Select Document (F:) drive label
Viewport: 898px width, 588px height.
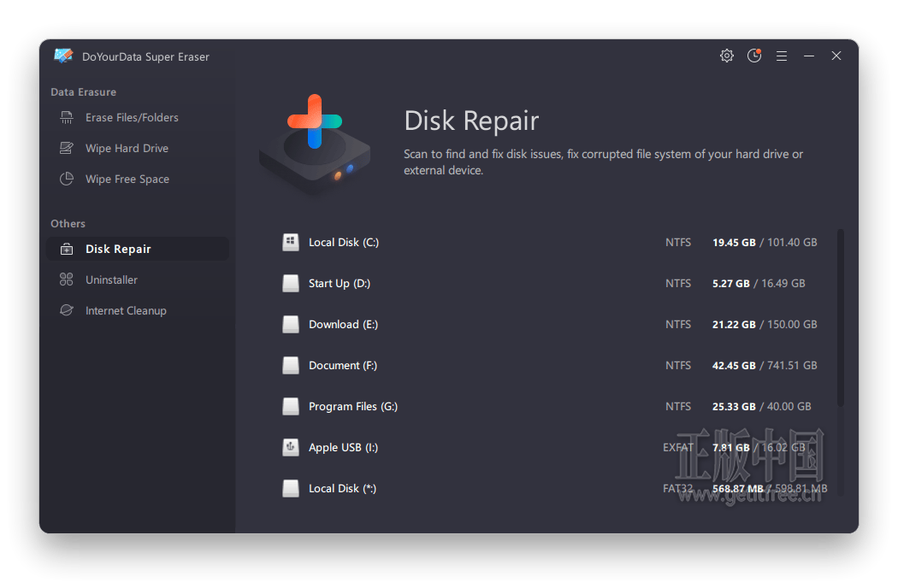pyautogui.click(x=343, y=365)
